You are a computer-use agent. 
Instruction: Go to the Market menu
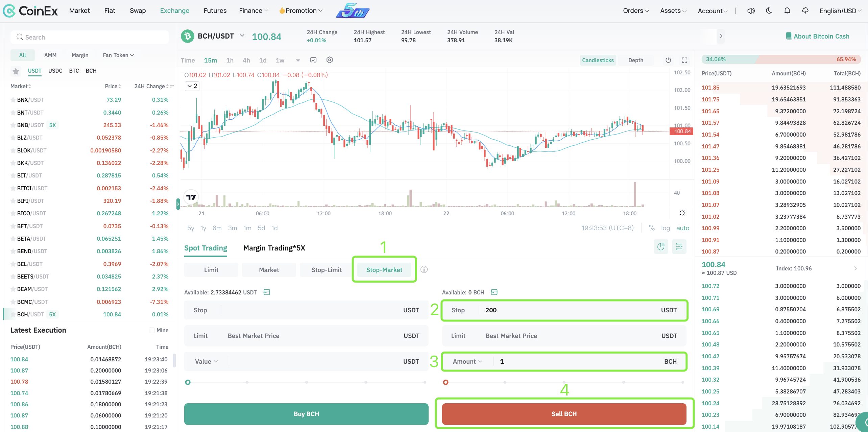point(79,10)
